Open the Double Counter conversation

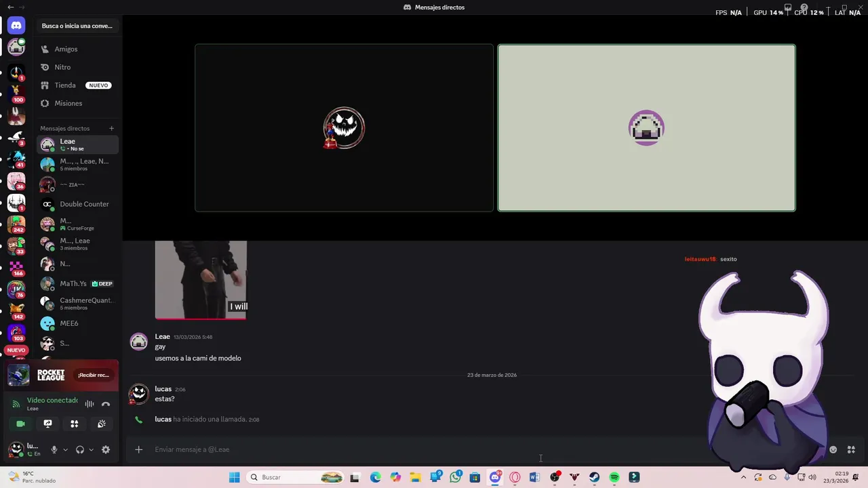point(77,204)
